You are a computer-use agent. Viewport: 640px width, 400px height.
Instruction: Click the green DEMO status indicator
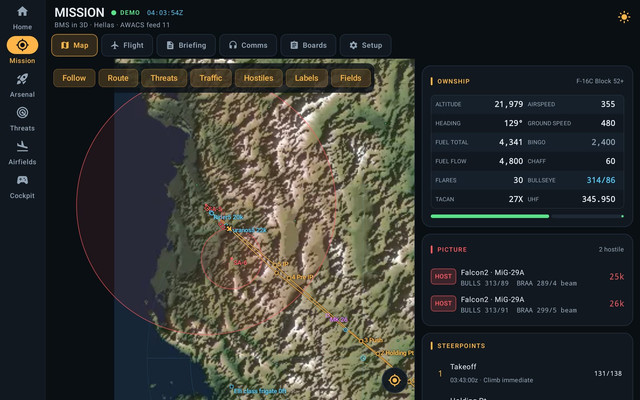(125, 13)
